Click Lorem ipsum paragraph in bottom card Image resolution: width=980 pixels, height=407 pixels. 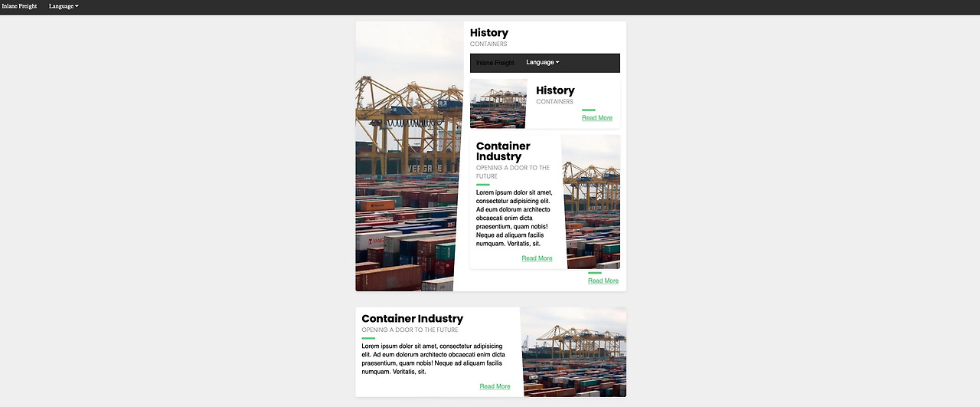[x=433, y=359]
